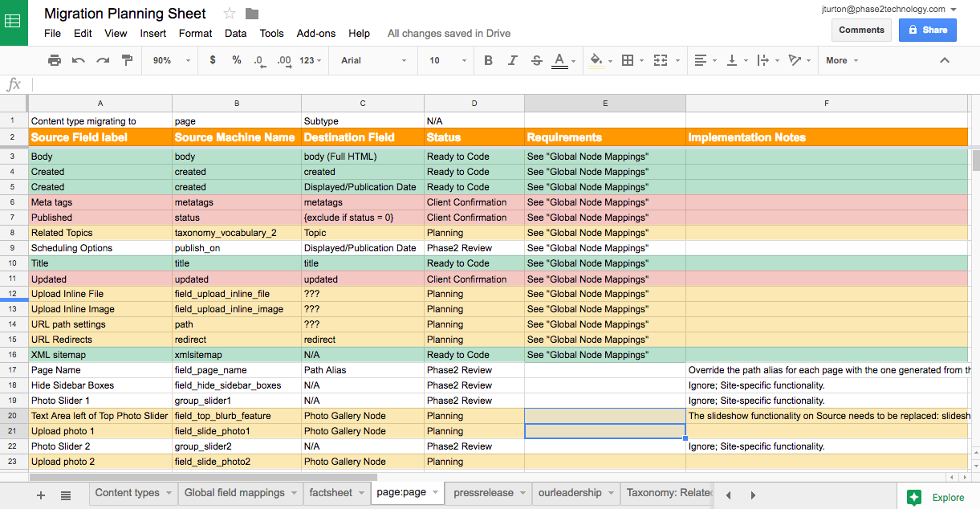This screenshot has width=980, height=509.
Task: Open merge cells dropdown arrow
Action: pos(678,61)
